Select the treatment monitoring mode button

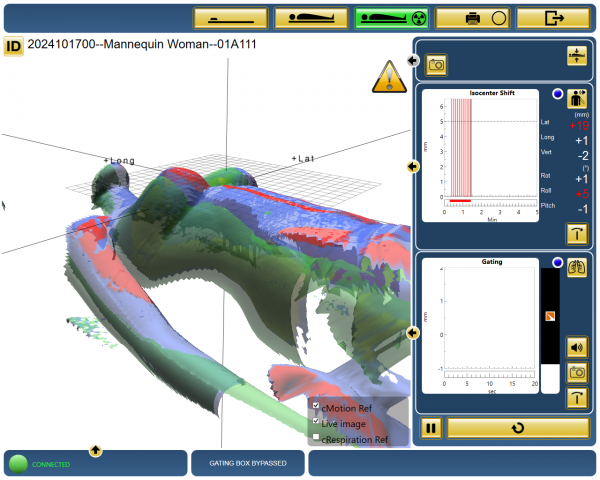tap(392, 18)
